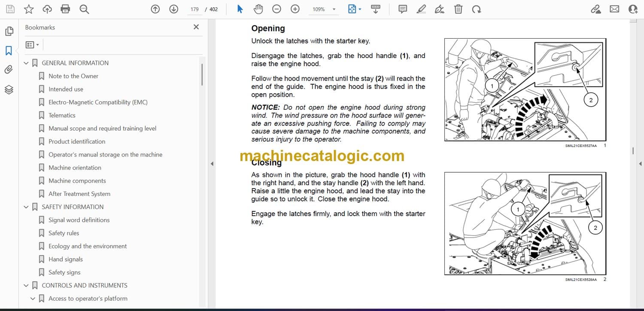644x311 pixels.
Task: Select Access to operator's platform bookmark
Action: pos(88,299)
